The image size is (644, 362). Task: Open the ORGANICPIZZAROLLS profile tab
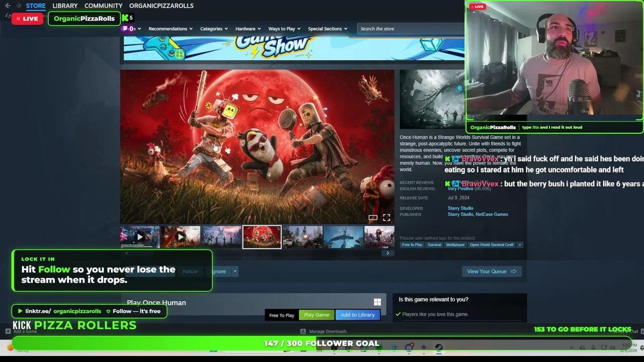[162, 6]
